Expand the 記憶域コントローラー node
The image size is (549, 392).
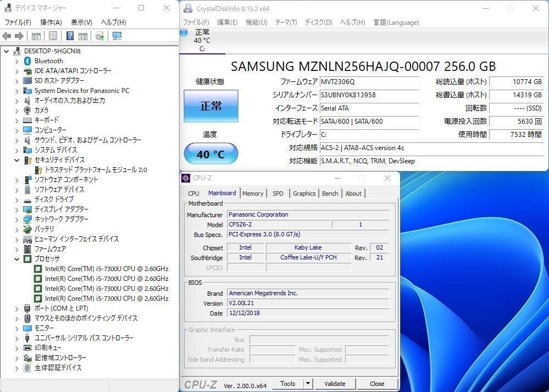[16, 358]
